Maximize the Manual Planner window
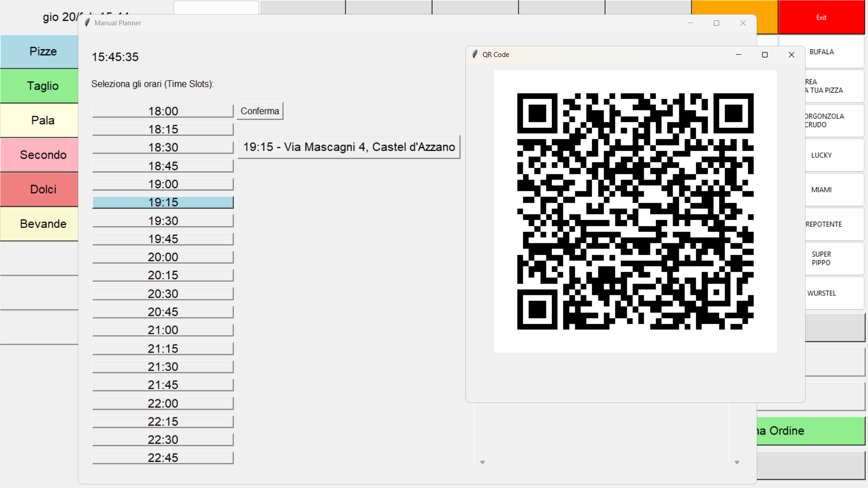 (x=716, y=23)
